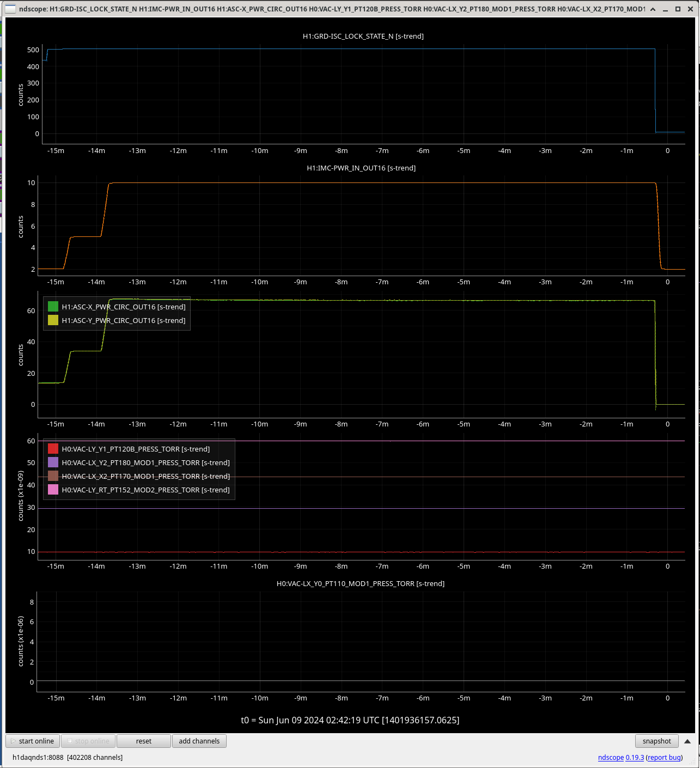
Task: Click the brown PT170_MOD1 legend swatch
Action: click(x=53, y=476)
